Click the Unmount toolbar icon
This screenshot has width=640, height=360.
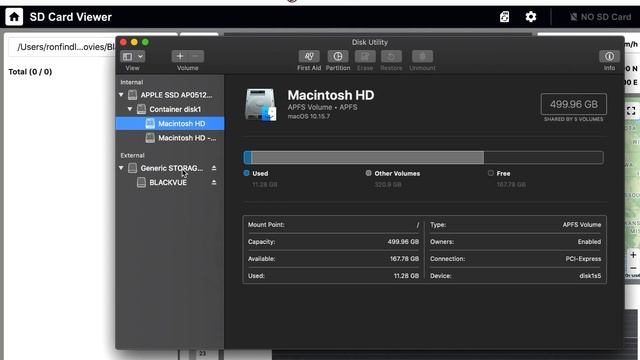(422, 56)
